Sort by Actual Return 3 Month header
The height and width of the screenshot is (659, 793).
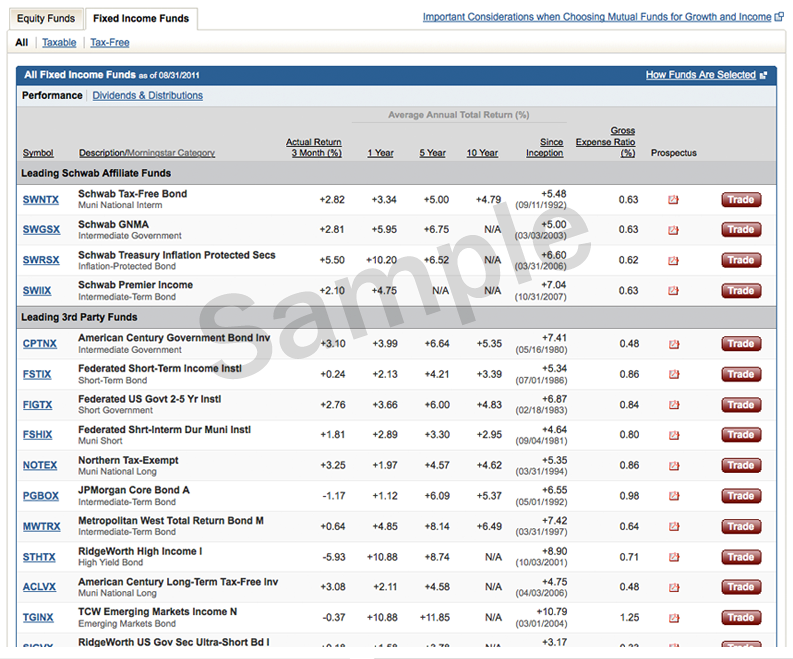coord(314,147)
